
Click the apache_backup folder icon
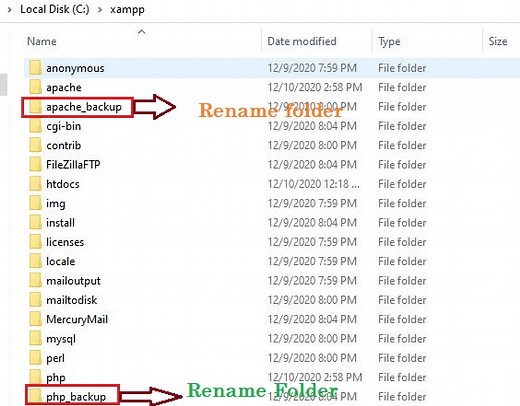[35, 107]
